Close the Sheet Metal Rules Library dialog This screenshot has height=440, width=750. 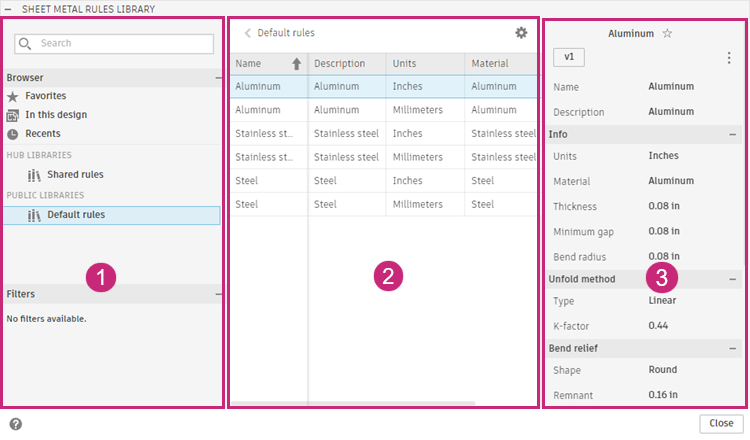coord(721,423)
